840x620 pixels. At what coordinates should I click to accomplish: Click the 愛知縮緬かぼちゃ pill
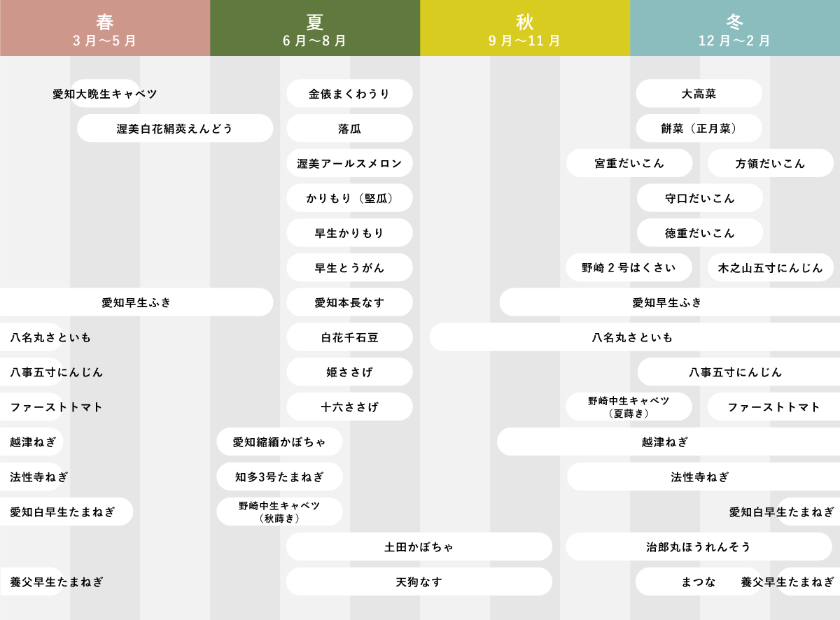(279, 442)
